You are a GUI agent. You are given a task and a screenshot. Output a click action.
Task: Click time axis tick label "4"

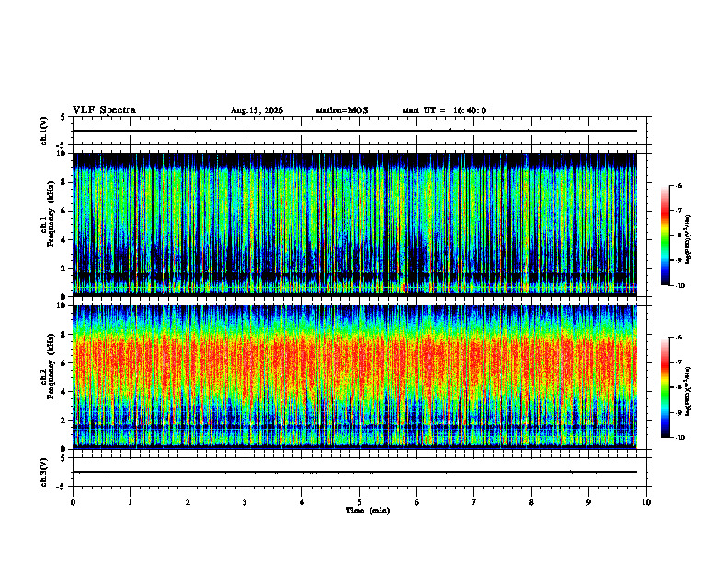pos(302,502)
